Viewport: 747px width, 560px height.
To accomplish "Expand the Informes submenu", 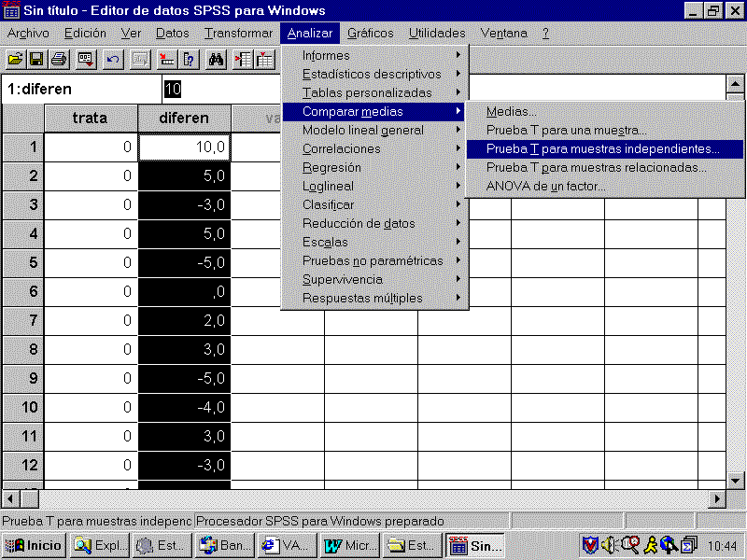I will tap(375, 56).
